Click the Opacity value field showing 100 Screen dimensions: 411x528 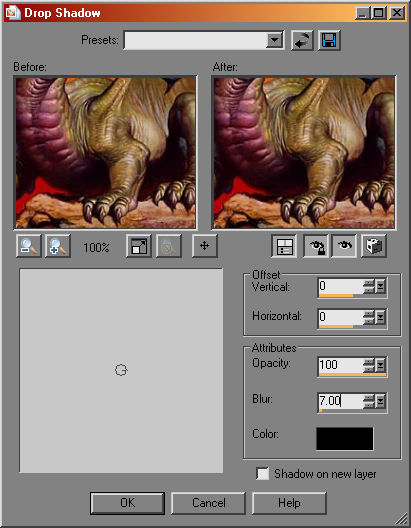point(341,364)
